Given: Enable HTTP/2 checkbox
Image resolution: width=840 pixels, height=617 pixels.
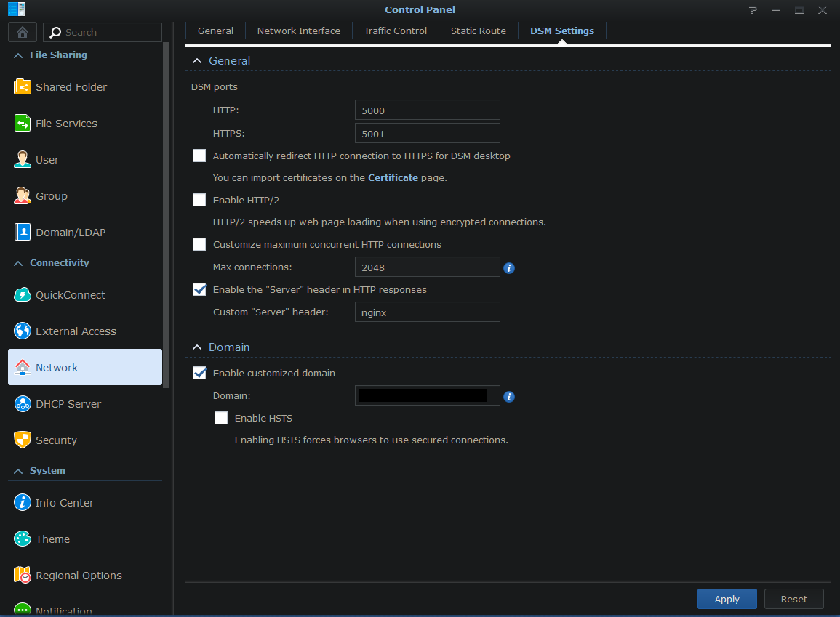Looking at the screenshot, I should (199, 200).
